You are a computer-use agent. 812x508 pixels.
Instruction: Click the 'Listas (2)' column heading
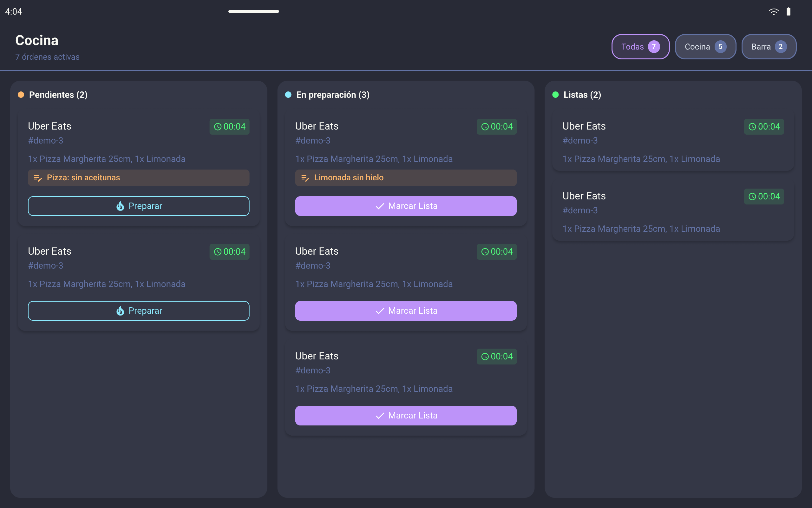pos(582,95)
